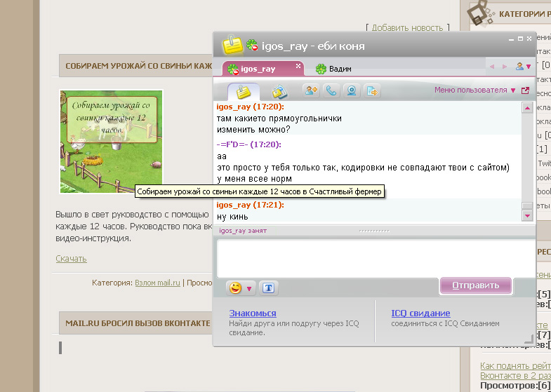The width and height of the screenshot is (551, 392).
Task: Click the next tab right arrow
Action: tap(505, 67)
